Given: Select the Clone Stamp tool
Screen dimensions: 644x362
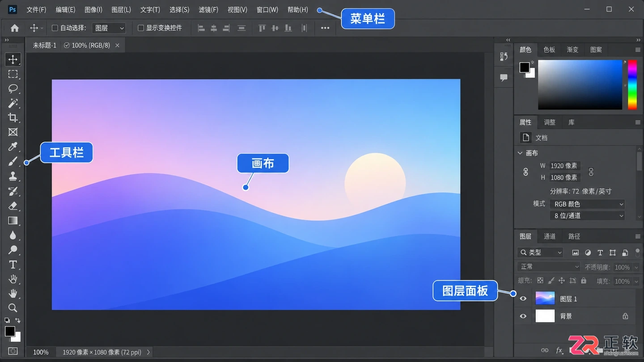Looking at the screenshot, I should click(x=13, y=176).
